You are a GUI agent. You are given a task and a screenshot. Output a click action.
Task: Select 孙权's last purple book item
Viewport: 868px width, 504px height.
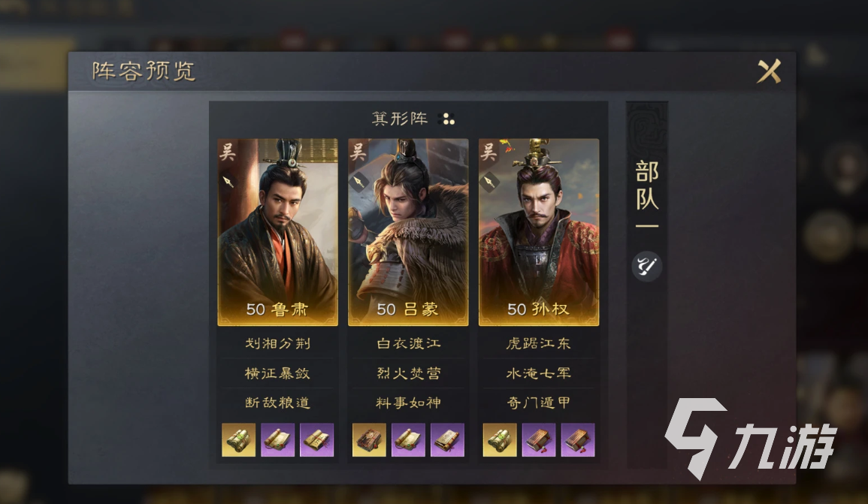point(578,440)
